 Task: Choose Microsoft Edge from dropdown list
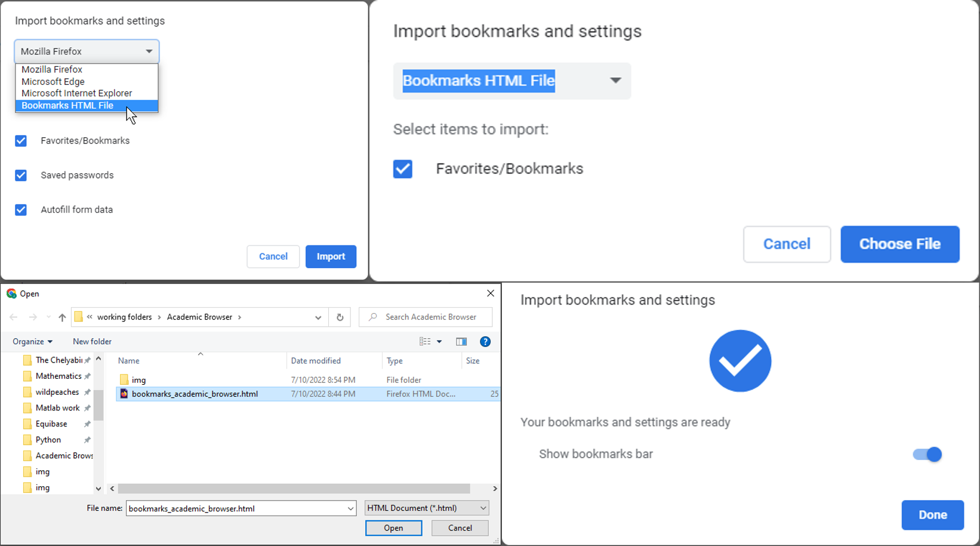tap(87, 81)
